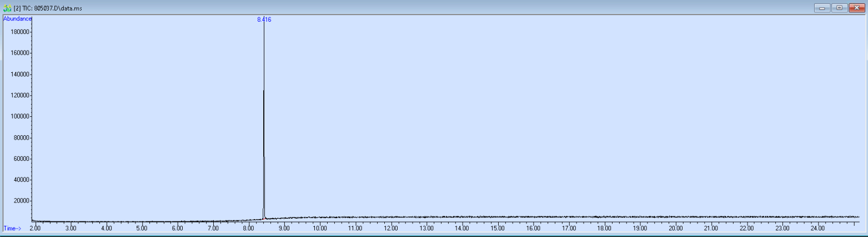Click the 23.00 time axis label
Image resolution: width=868 pixels, height=237 pixels.
click(782, 228)
